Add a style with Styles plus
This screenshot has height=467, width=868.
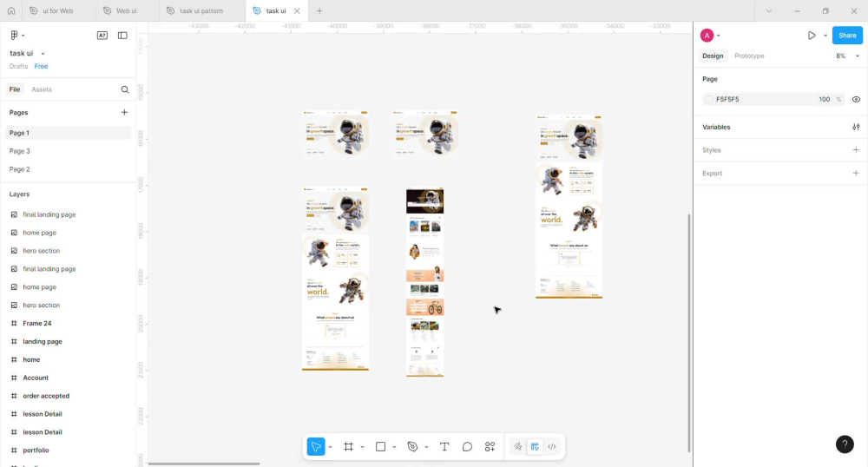856,150
